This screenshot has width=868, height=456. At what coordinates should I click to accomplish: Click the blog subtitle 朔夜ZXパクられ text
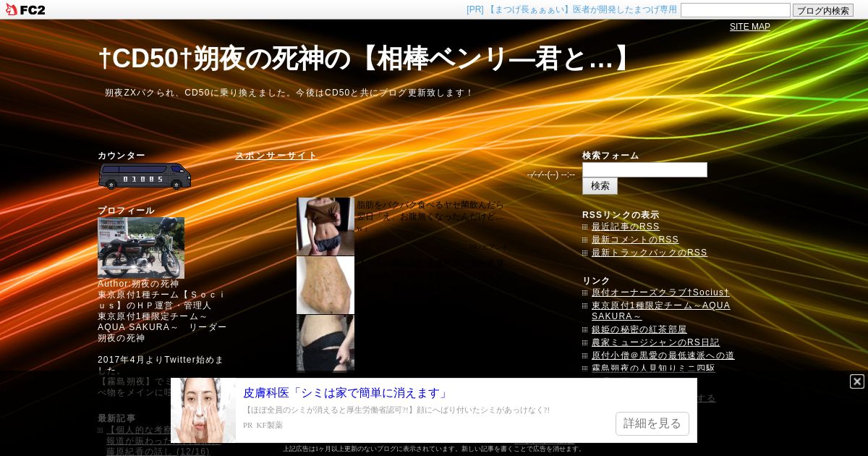pyautogui.click(x=289, y=93)
